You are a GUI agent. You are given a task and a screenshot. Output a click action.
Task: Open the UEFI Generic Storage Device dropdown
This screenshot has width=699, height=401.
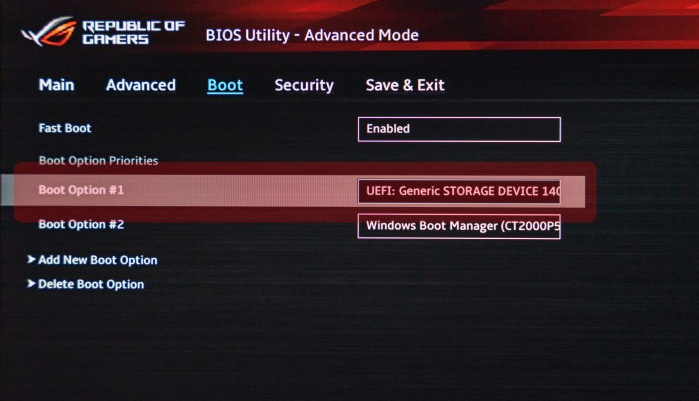459,191
